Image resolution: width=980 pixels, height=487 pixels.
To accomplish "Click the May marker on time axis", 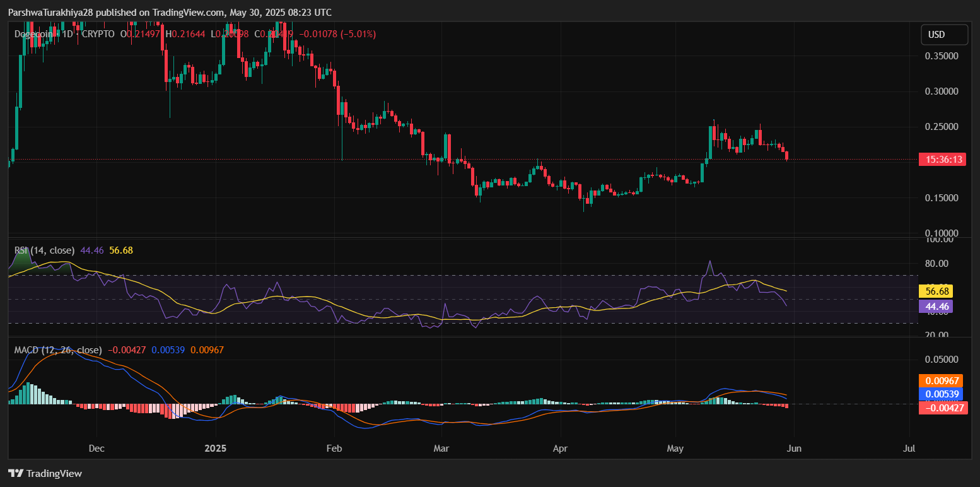I will coord(675,449).
